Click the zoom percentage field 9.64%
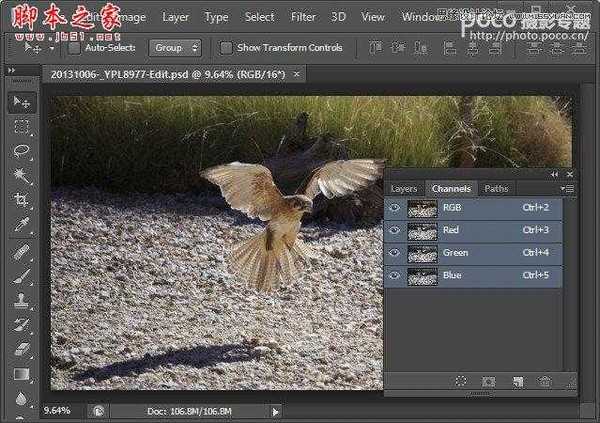Viewport: 600px width, 423px height. pyautogui.click(x=57, y=410)
